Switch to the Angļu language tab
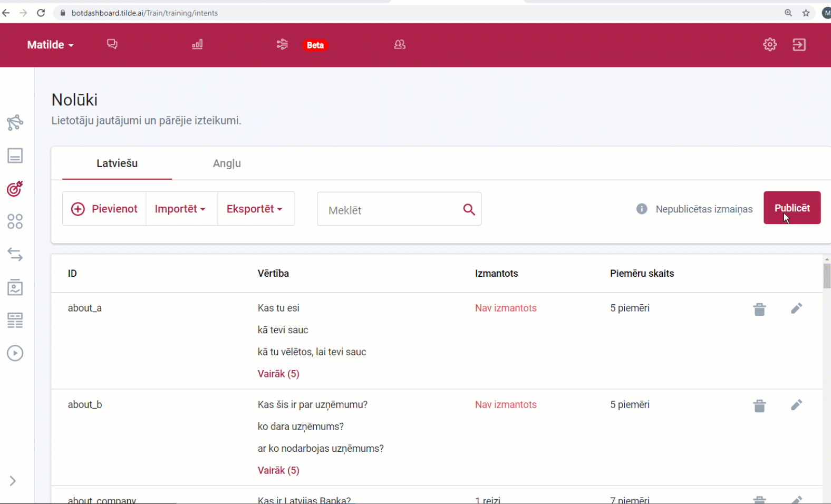The image size is (831, 504). click(227, 163)
